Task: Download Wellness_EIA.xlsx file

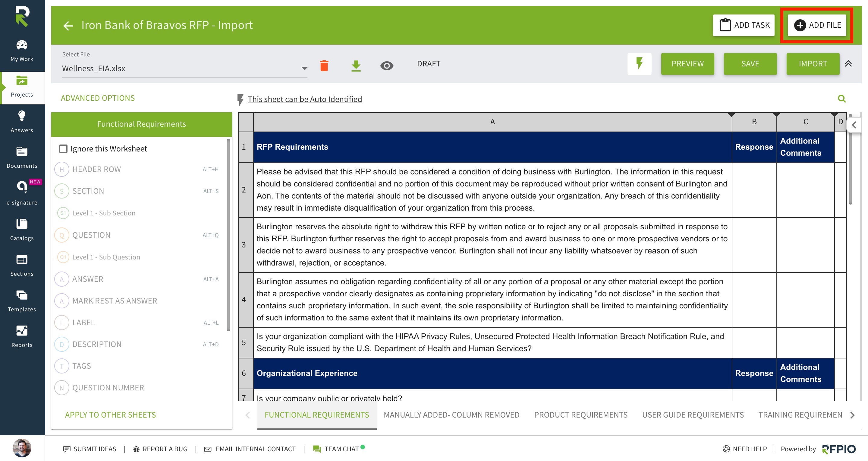Action: pos(356,66)
